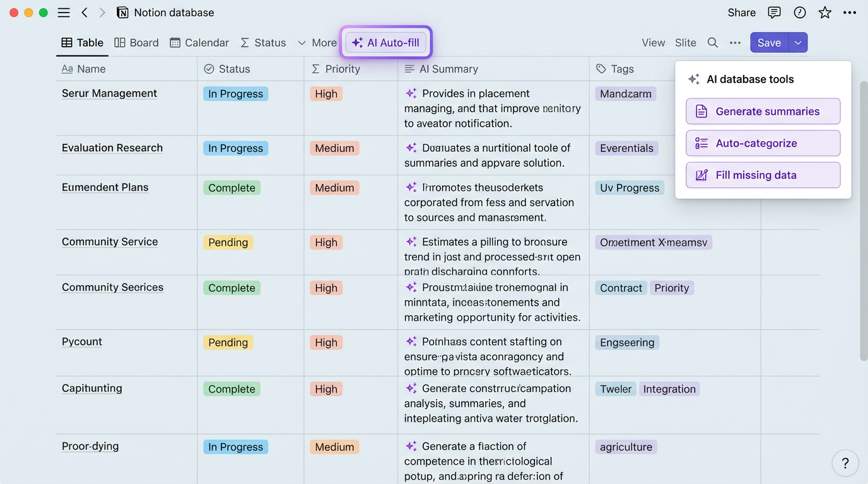Expand the Save button dropdown chevron
The width and height of the screenshot is (868, 484).
click(799, 42)
